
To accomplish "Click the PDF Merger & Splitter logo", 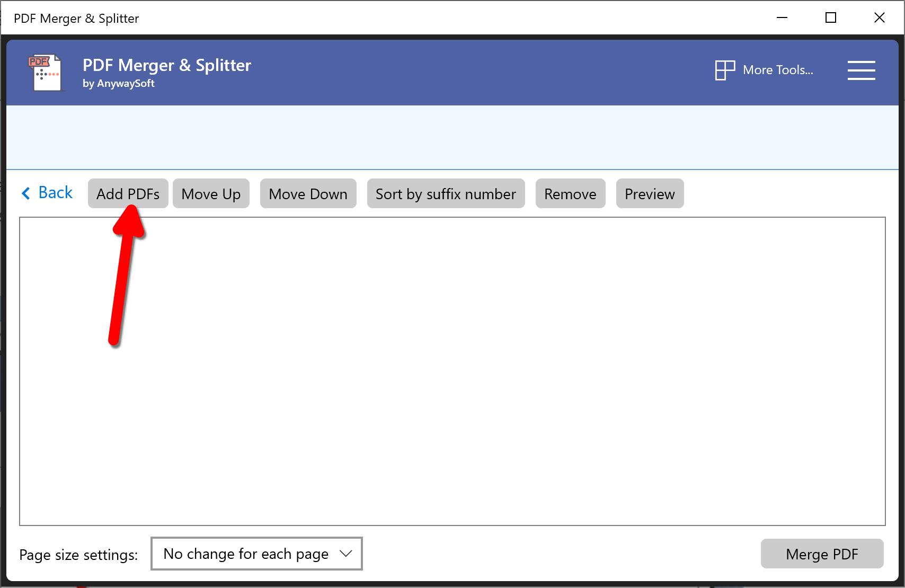I will (x=46, y=73).
